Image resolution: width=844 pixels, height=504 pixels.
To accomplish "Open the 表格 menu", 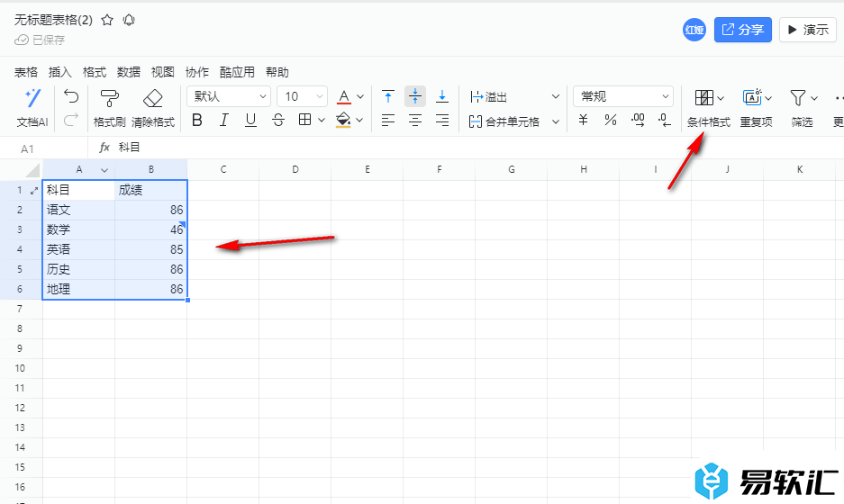I will (26, 72).
